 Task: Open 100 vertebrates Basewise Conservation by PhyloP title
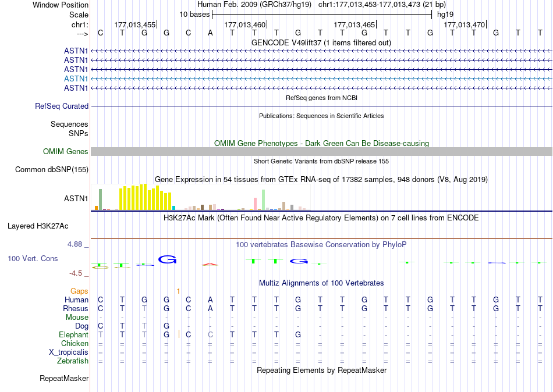click(321, 245)
